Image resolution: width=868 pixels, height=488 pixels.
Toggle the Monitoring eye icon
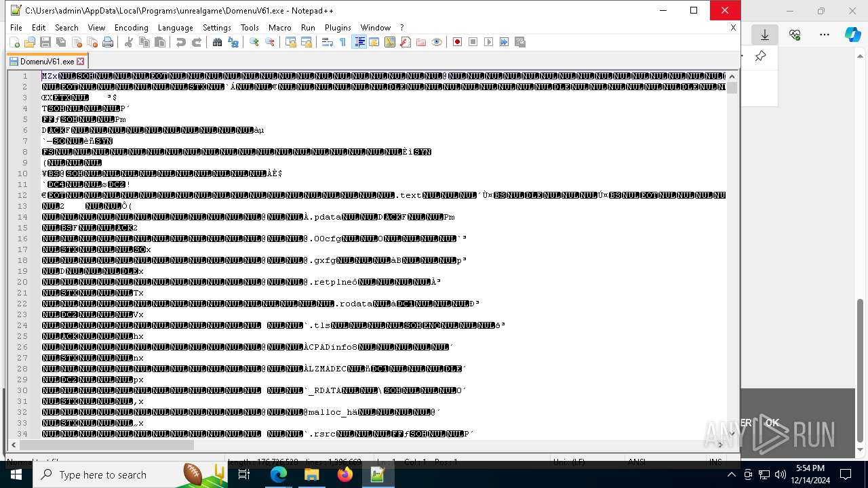tap(437, 42)
